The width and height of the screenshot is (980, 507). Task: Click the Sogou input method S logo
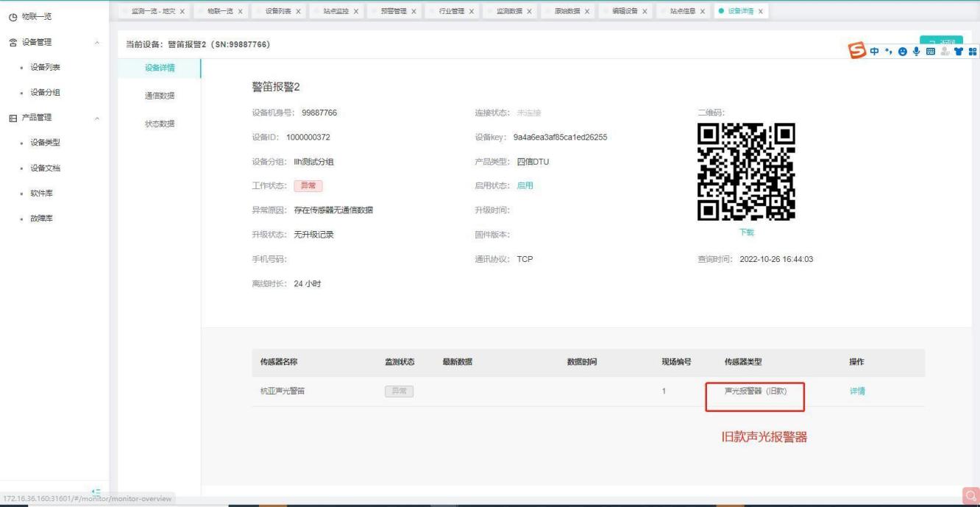pos(859,52)
